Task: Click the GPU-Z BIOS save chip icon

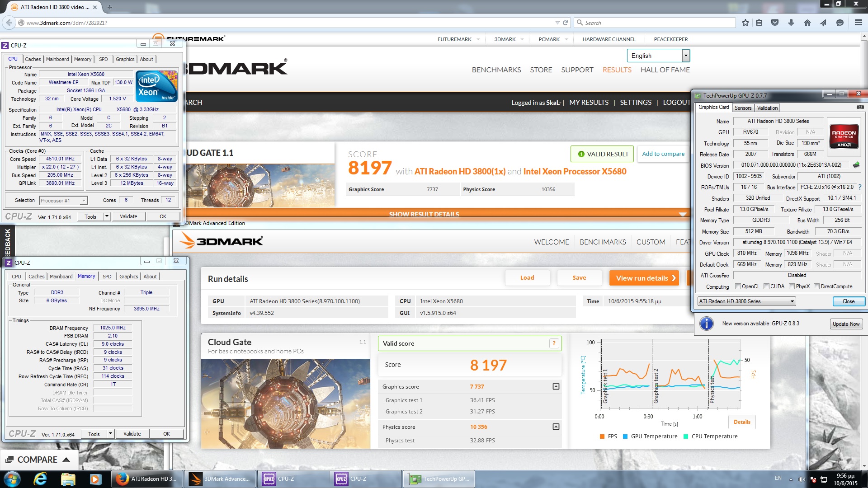Action: coord(856,165)
